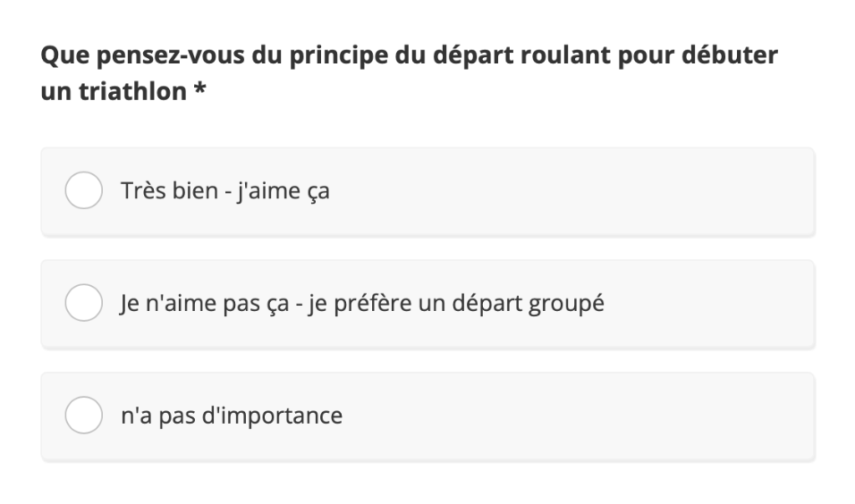
Task: Click the word 'triathlon' in the question
Action: coord(132,91)
